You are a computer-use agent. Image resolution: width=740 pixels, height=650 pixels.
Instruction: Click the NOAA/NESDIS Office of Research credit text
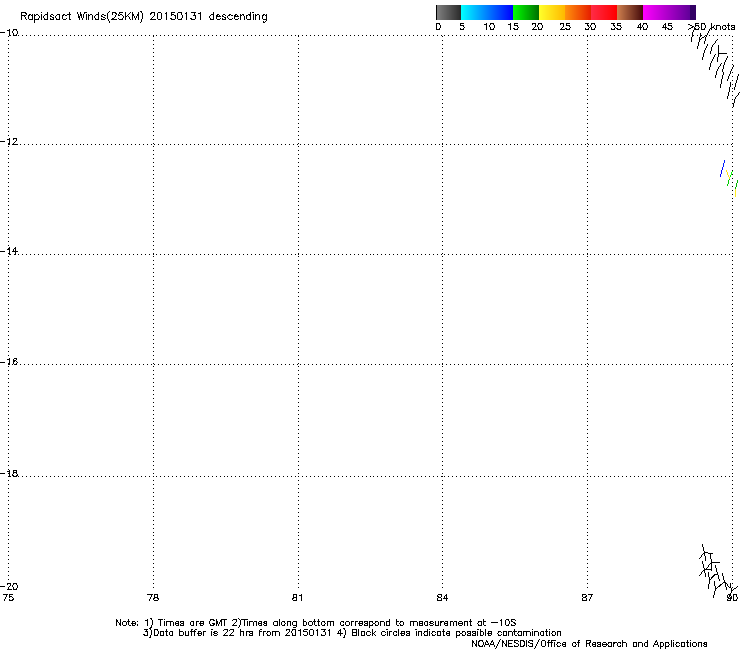coord(589,643)
